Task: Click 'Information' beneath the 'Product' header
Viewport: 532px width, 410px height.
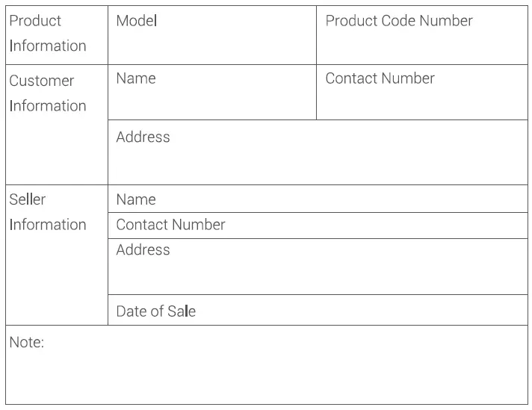Action: coord(48,46)
